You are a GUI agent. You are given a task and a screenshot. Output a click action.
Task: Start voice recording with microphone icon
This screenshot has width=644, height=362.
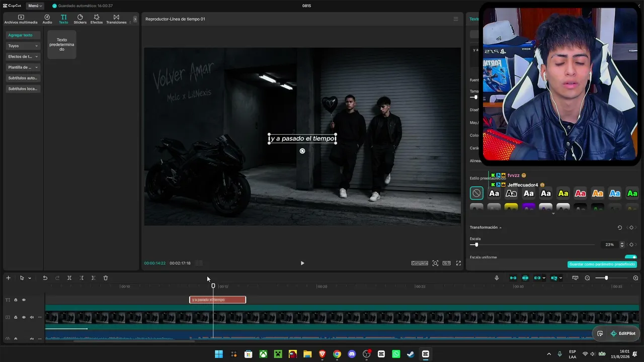click(x=497, y=278)
